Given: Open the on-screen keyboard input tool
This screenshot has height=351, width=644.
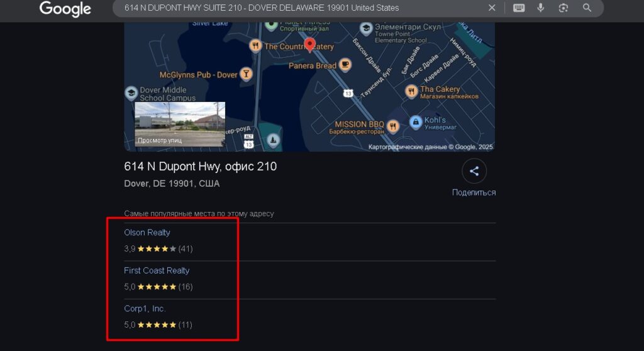Looking at the screenshot, I should [519, 8].
